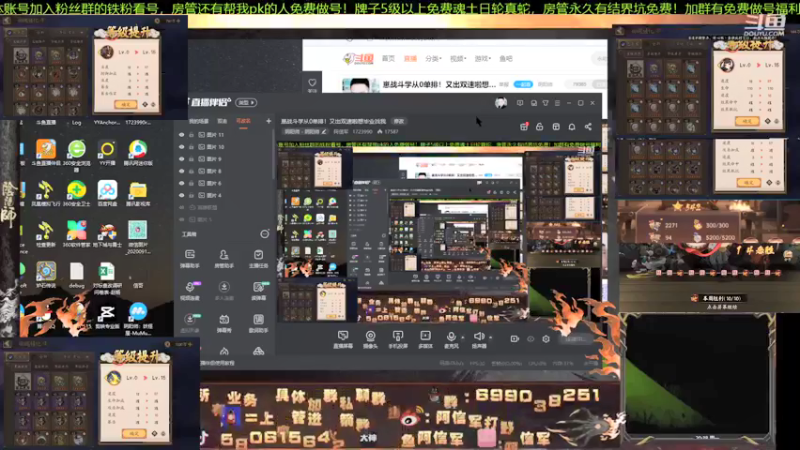The width and height of the screenshot is (800, 450).
Task: Open notifications bell icon
Action: (x=572, y=127)
